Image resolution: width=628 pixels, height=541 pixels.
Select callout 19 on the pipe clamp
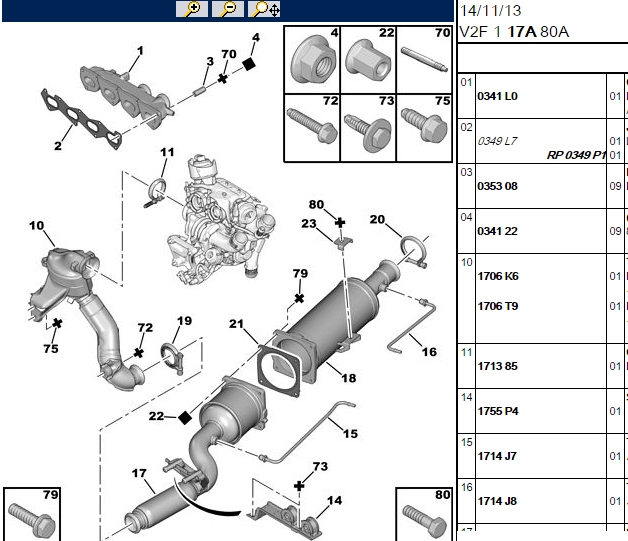click(x=184, y=321)
